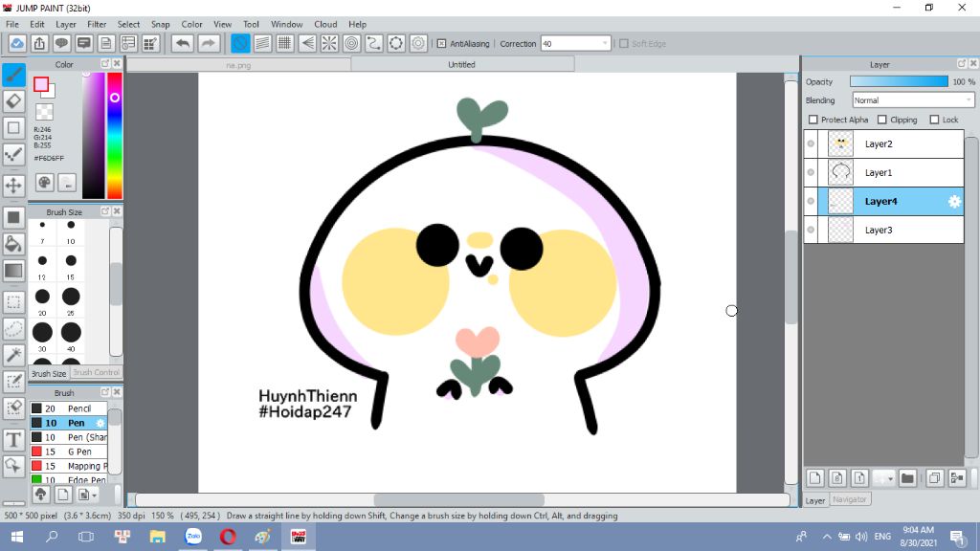Click the new layer icon in Layer panel
This screenshot has height=551, width=980.
815,478
